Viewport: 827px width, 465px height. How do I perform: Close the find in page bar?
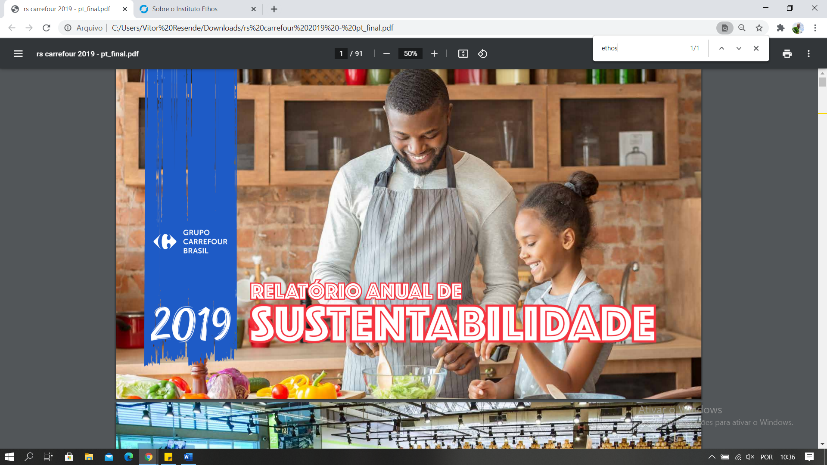coord(757,48)
